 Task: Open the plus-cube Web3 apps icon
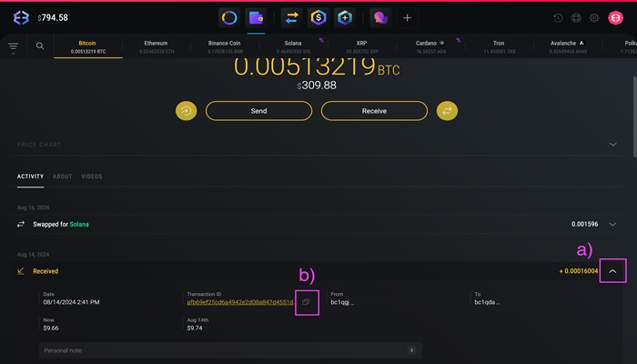(345, 17)
